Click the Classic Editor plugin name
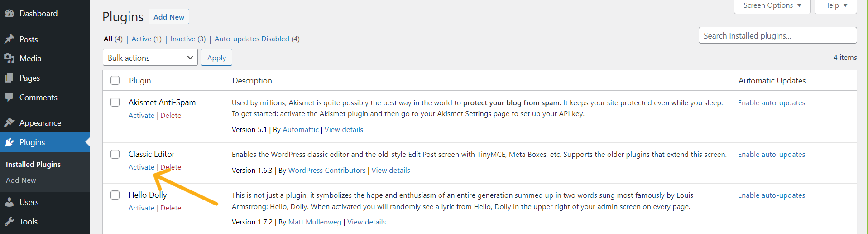Image resolution: width=868 pixels, height=234 pixels. [x=151, y=154]
